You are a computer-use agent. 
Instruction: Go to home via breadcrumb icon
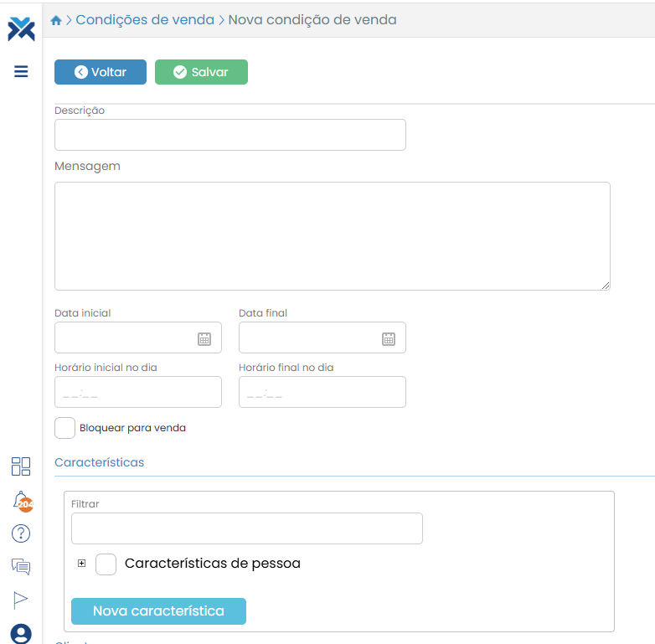[x=56, y=20]
